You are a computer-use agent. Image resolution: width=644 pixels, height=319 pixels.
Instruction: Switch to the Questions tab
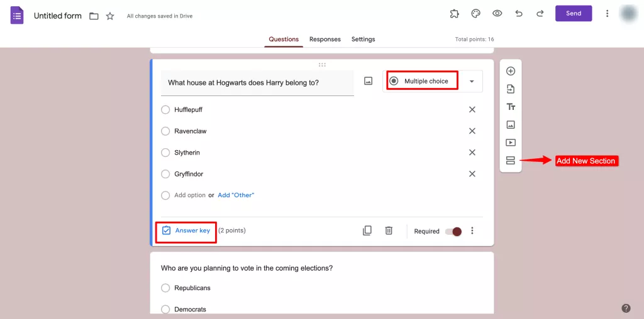[284, 40]
